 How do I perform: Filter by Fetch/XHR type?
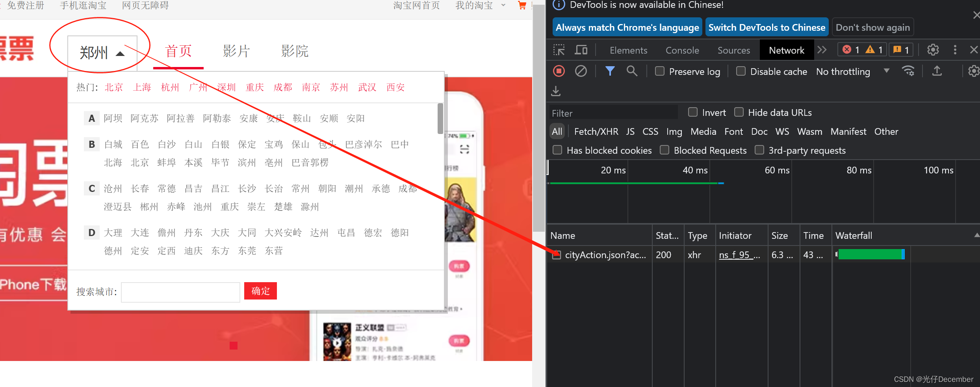pyautogui.click(x=596, y=132)
